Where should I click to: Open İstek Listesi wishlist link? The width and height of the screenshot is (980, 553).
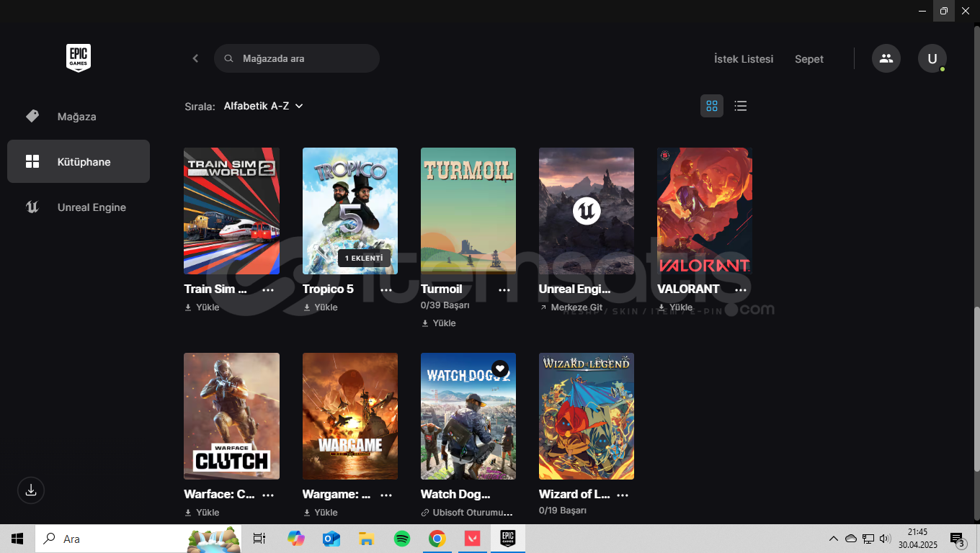point(743,59)
